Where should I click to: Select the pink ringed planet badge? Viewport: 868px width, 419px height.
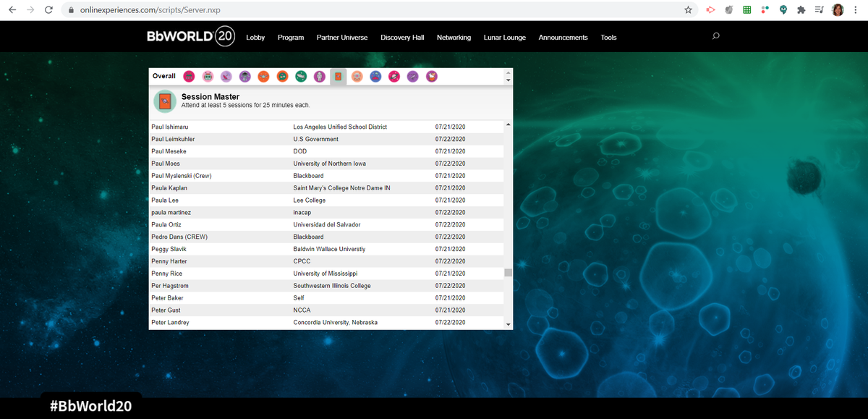tap(394, 76)
